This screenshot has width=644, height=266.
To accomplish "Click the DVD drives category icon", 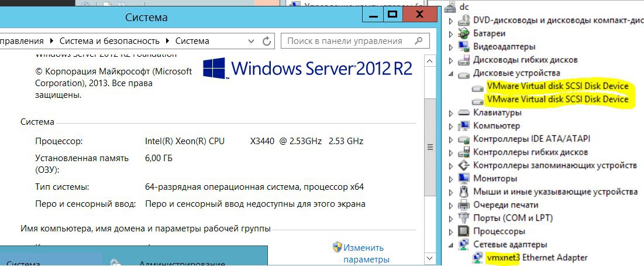I will pyautogui.click(x=464, y=20).
